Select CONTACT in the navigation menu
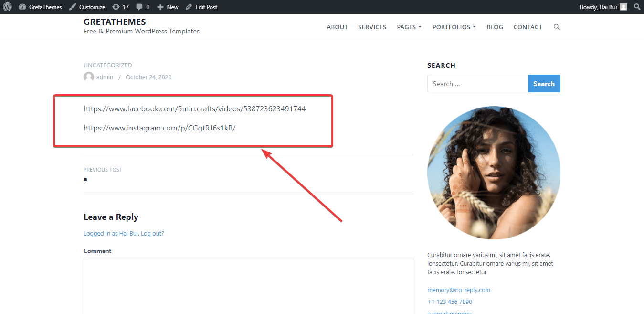The image size is (644, 314). click(x=528, y=27)
